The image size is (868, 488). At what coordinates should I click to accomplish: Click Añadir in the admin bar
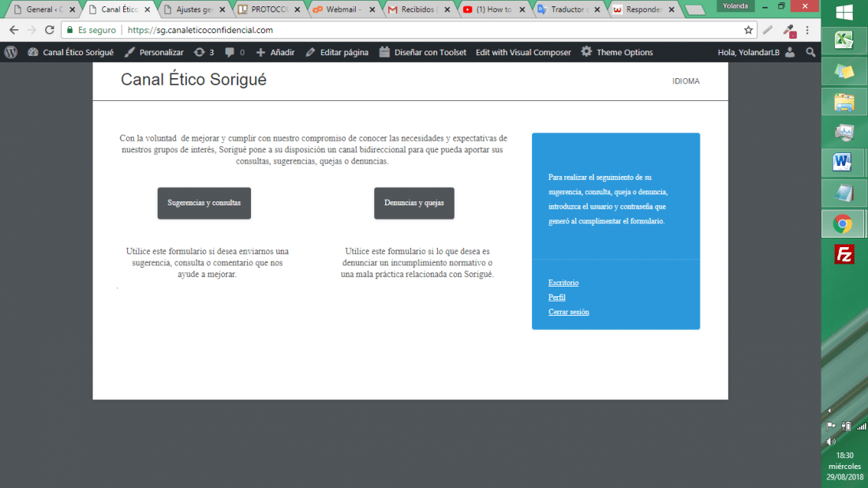275,52
